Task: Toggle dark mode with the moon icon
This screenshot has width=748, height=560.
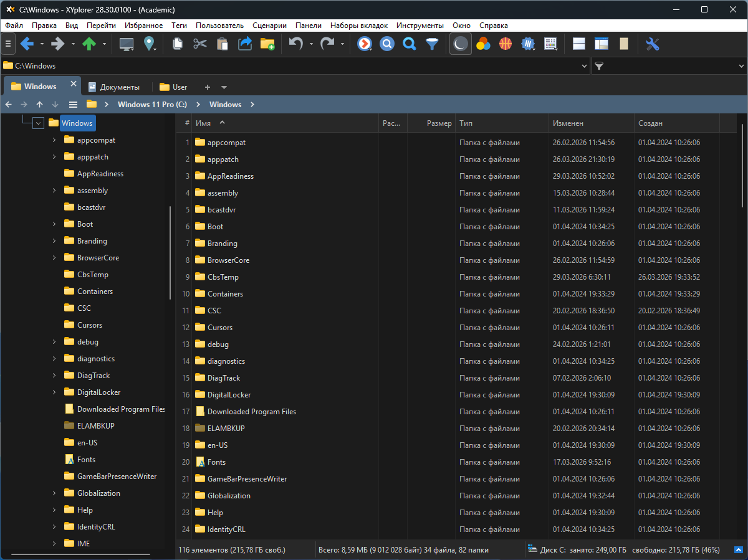Action: [460, 44]
